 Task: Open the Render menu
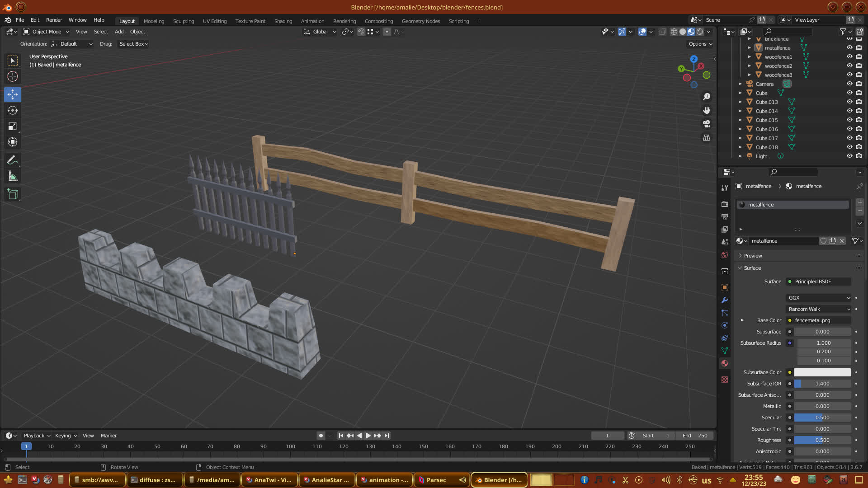(54, 20)
